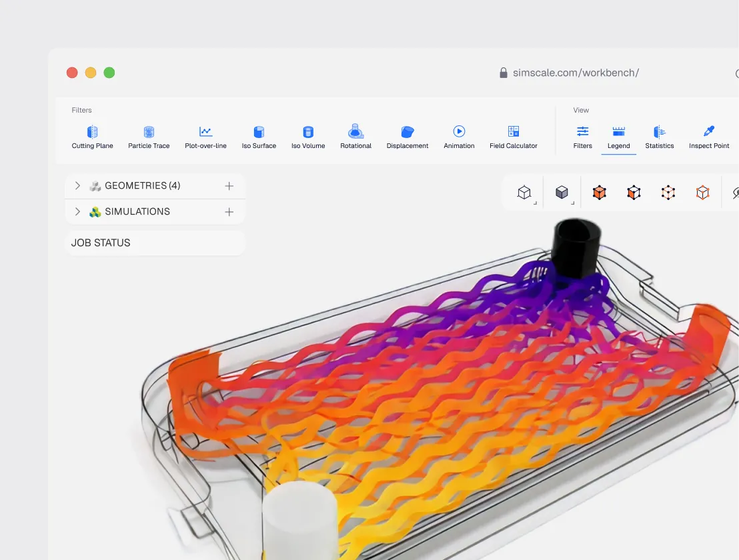
Task: Activate the Inspect Point tool
Action: point(709,137)
